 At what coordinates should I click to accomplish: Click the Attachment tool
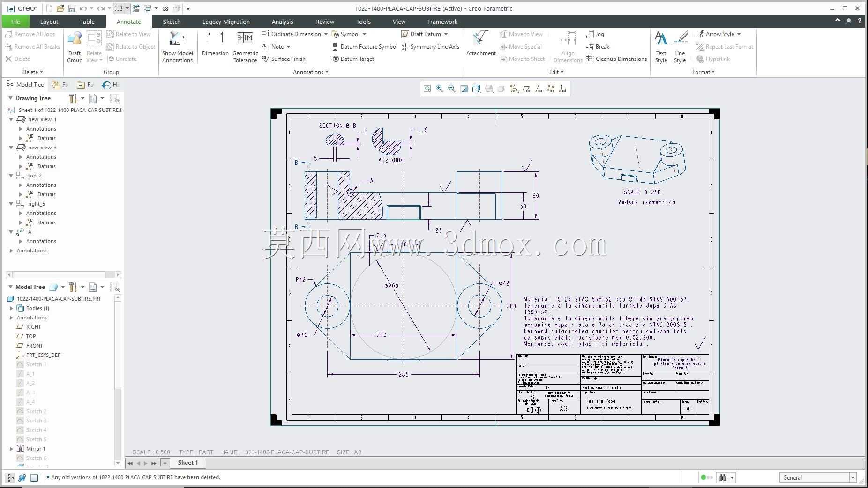(481, 44)
